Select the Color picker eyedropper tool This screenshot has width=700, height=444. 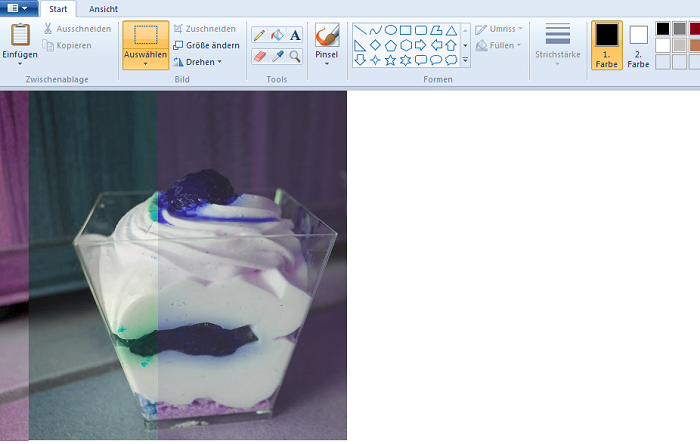point(277,56)
